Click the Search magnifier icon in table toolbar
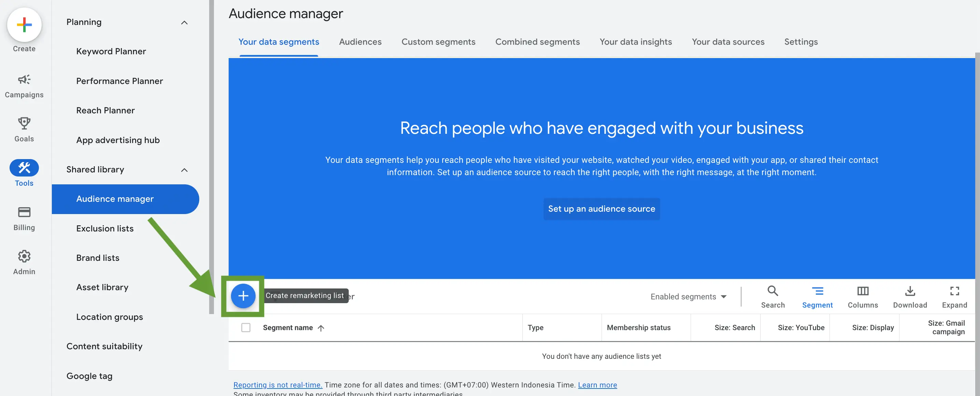This screenshot has height=396, width=980. click(773, 291)
